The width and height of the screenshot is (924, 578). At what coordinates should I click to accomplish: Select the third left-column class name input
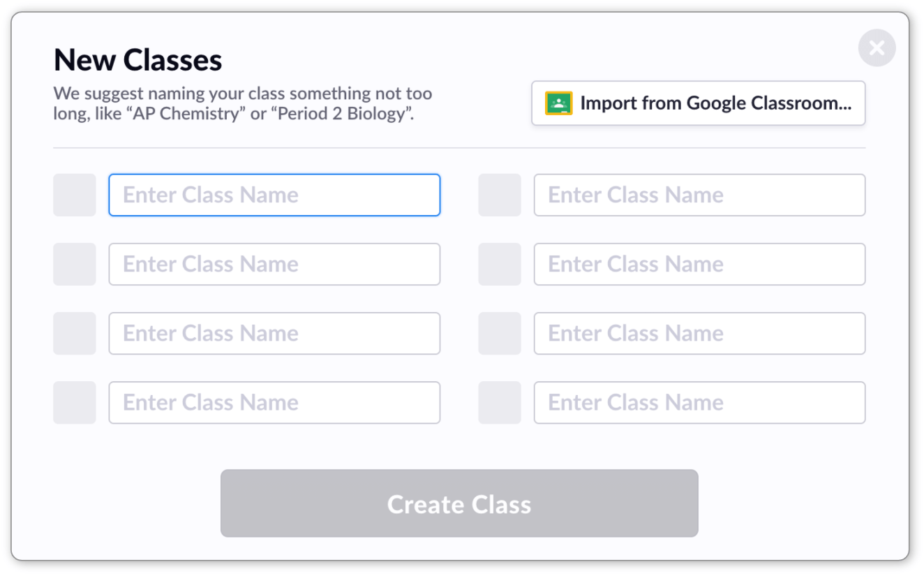[x=274, y=333]
